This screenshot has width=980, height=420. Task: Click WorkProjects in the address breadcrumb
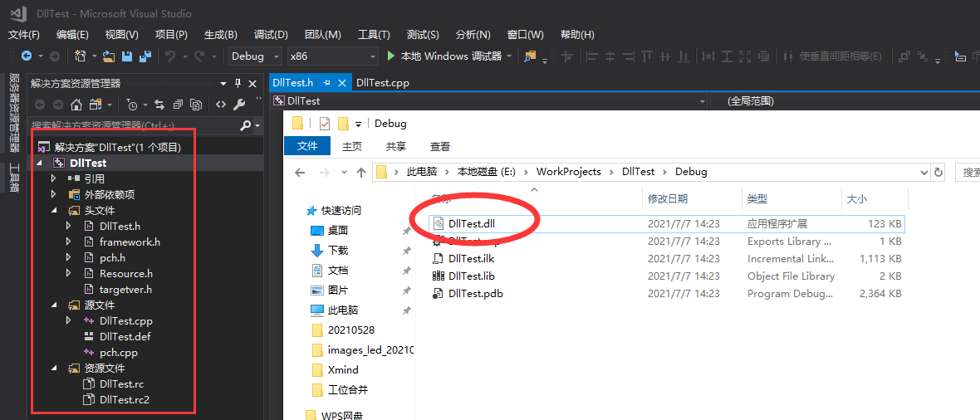point(569,172)
